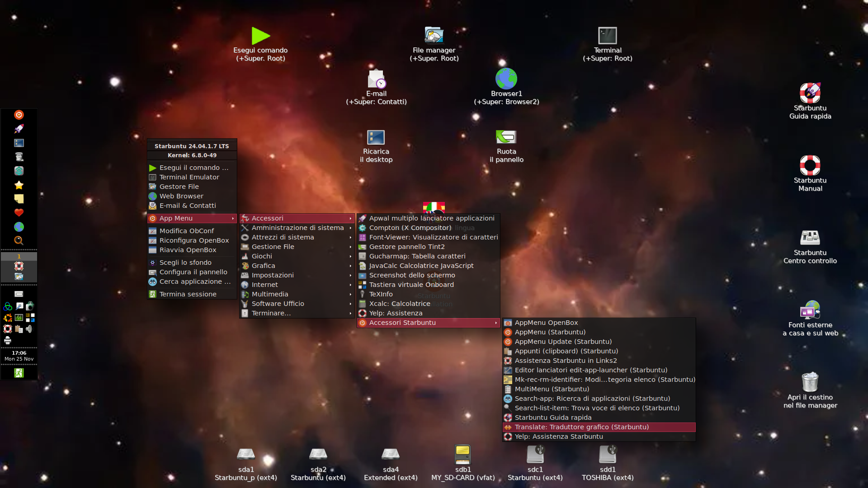Expand Attrezzi di sistema submenu
The height and width of the screenshot is (488, 868).
tap(297, 237)
